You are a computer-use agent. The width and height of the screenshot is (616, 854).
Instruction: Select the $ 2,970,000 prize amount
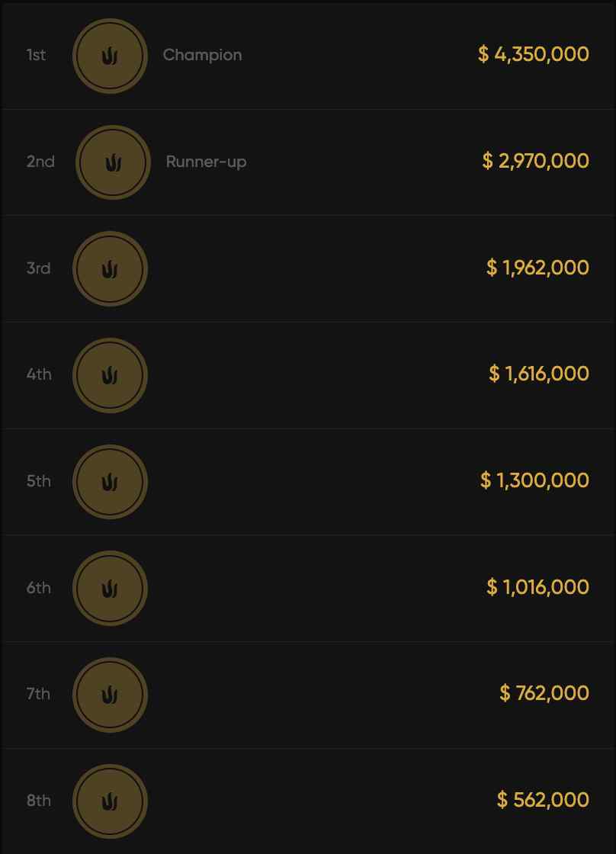pyautogui.click(x=535, y=161)
